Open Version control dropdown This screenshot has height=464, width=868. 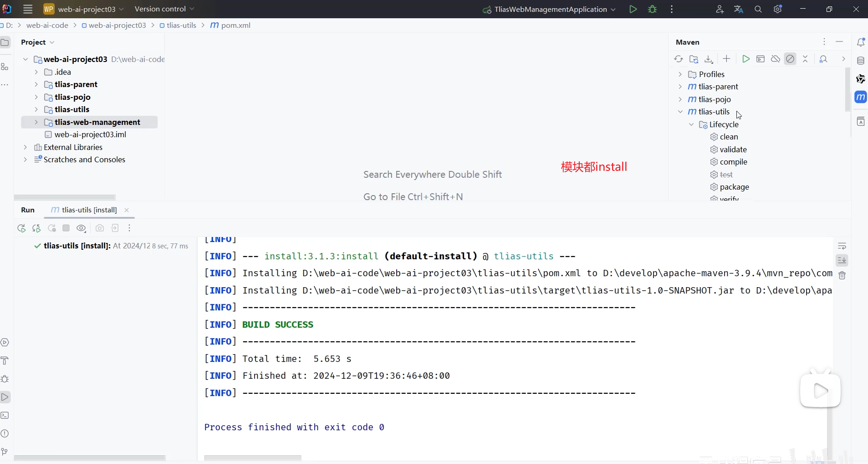tap(164, 9)
